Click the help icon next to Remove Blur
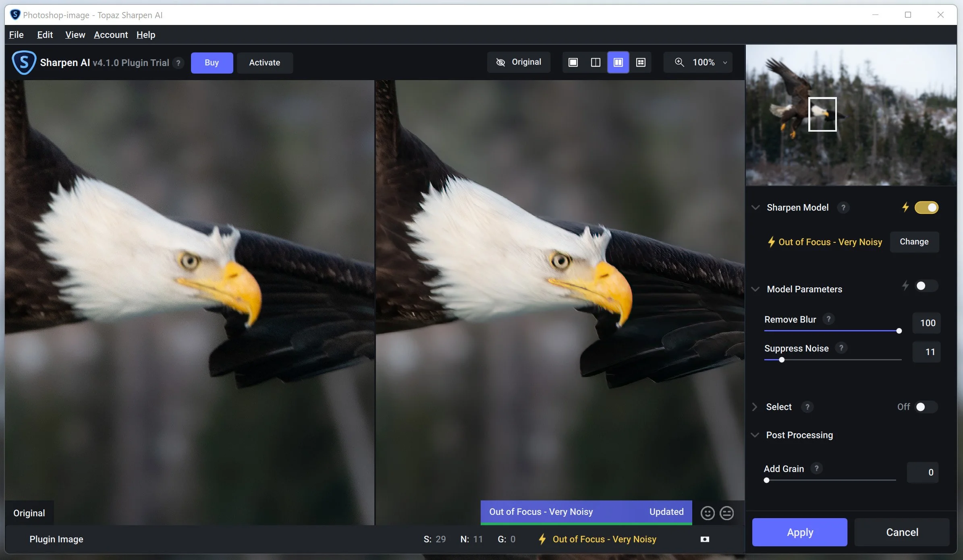 (828, 319)
